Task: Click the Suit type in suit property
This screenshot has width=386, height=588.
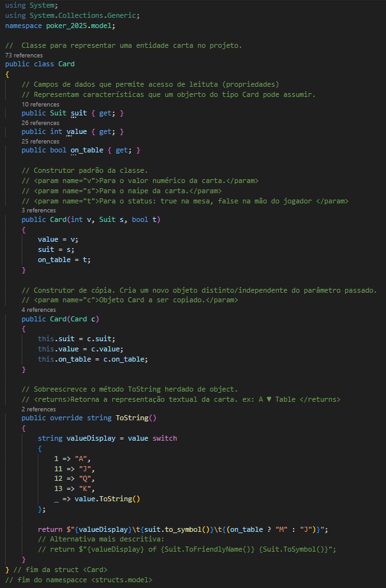Action: coord(58,114)
